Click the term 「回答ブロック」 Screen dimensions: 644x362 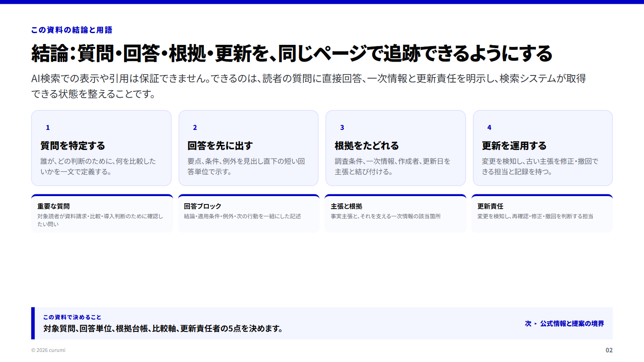click(203, 206)
